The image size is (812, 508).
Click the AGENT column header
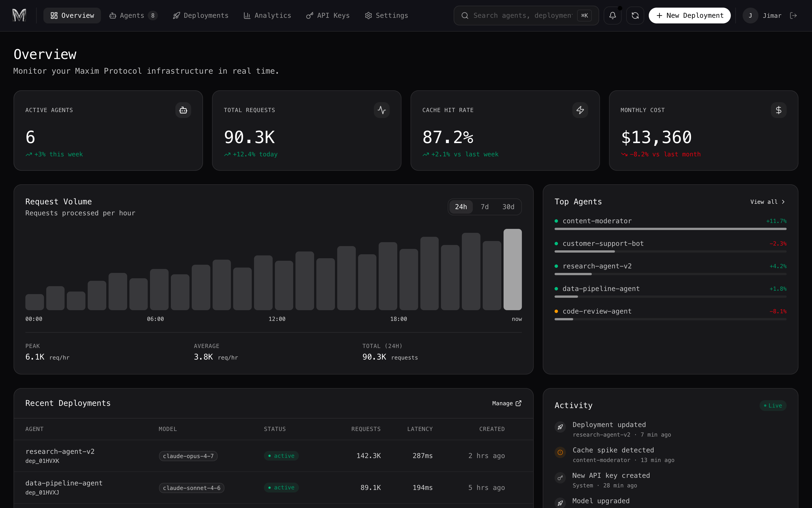(34, 429)
